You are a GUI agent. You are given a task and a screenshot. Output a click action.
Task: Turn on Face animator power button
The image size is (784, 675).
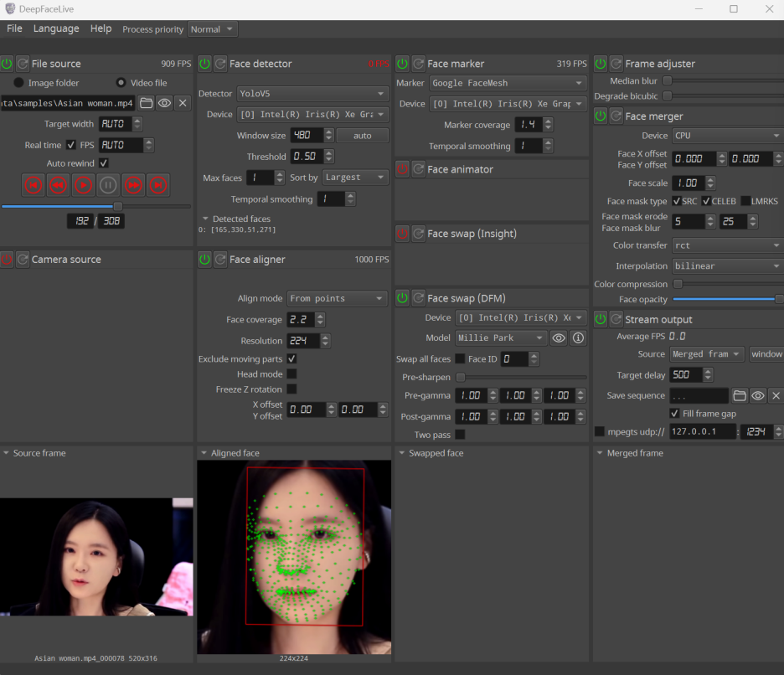pyautogui.click(x=403, y=169)
